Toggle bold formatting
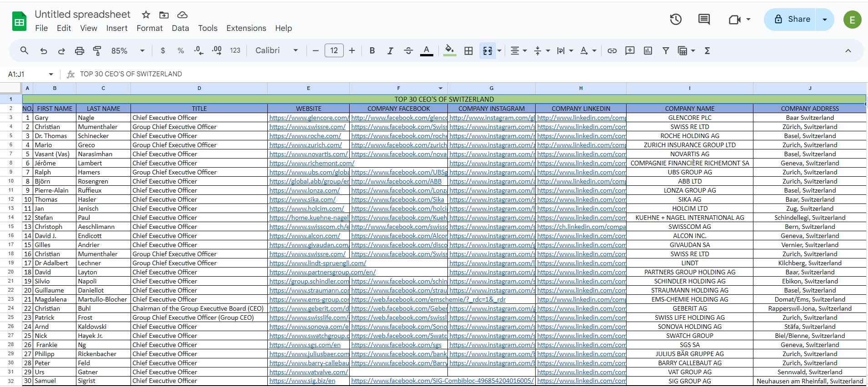 click(x=372, y=51)
